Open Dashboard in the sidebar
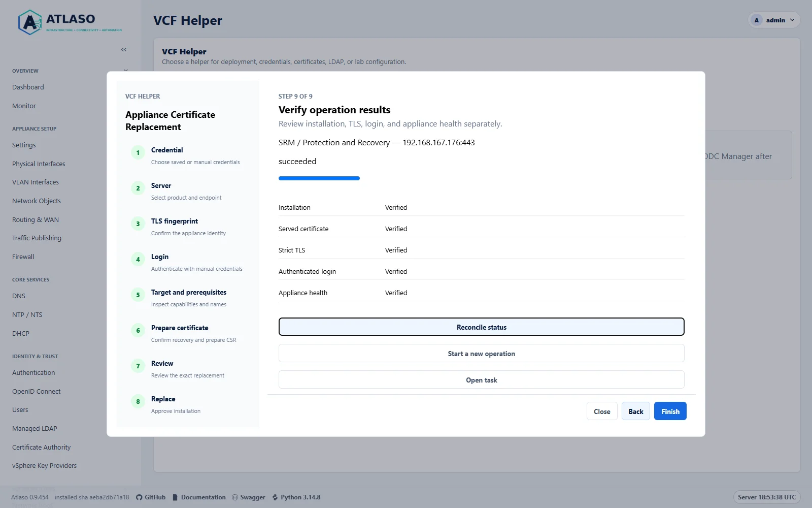 (x=28, y=87)
